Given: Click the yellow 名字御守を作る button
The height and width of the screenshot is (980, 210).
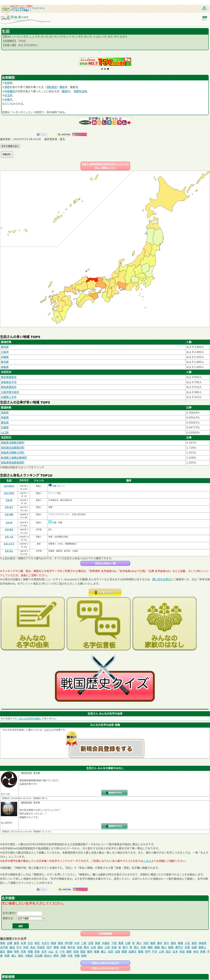Looking at the screenshot, I should point(105,592).
